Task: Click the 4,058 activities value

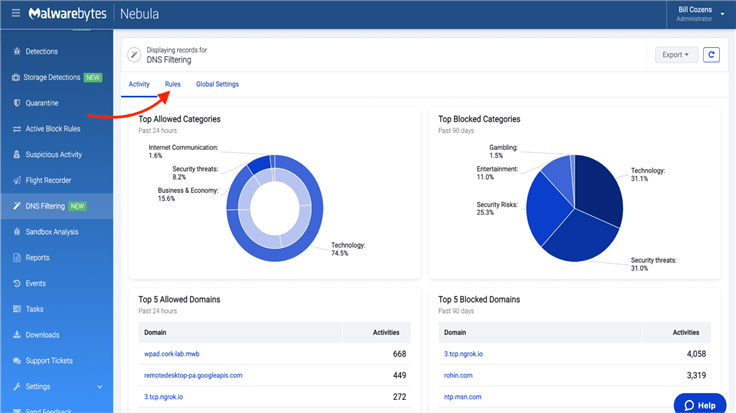Action: [x=696, y=354]
